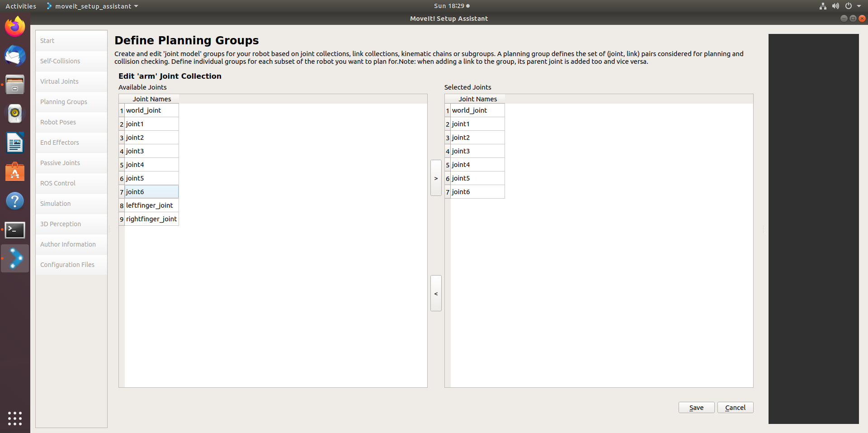This screenshot has width=868, height=433.
Task: Click the MoveIt Setup Assistant dock icon
Action: click(15, 258)
